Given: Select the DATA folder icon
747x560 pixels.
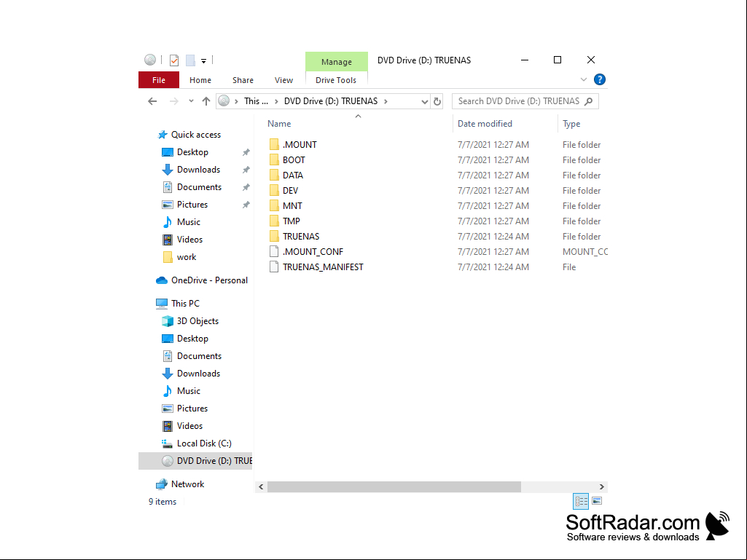Looking at the screenshot, I should pyautogui.click(x=274, y=175).
